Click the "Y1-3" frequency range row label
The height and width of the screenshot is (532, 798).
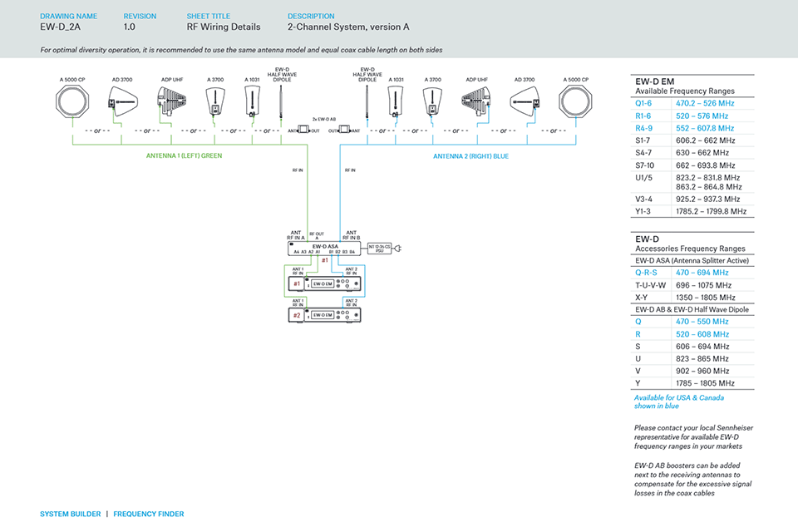(643, 211)
